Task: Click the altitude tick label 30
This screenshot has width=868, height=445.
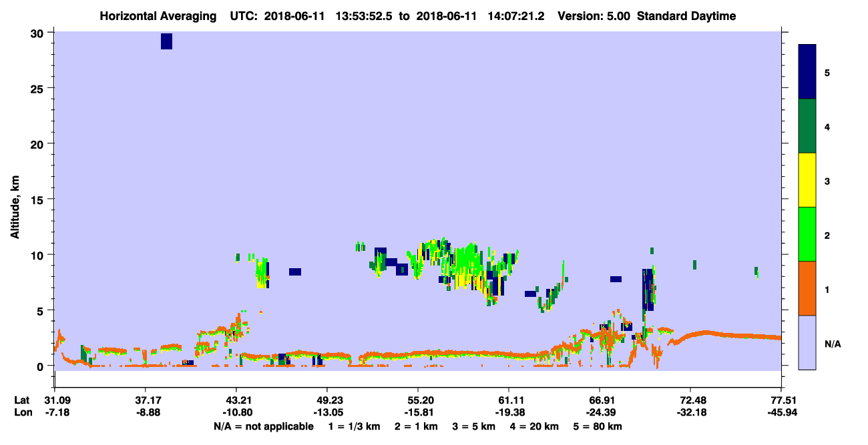Action: pos(38,33)
